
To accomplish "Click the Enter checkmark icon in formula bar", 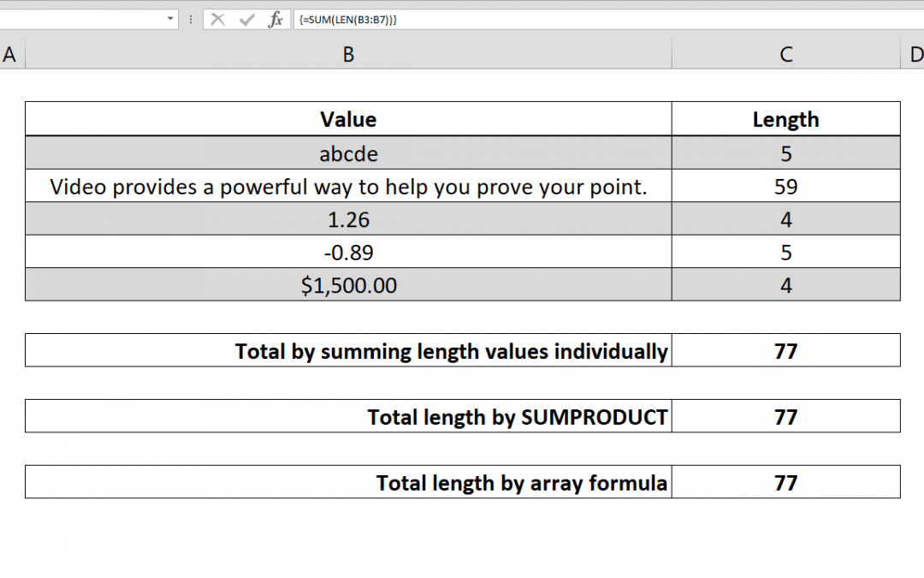I will point(246,19).
